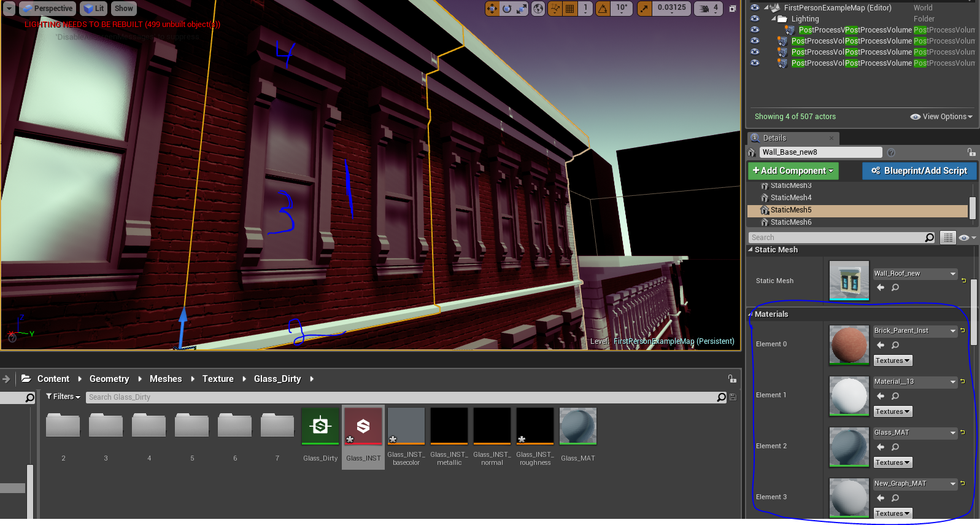Switch to the Details tab
This screenshot has height=525, width=980.
point(774,138)
